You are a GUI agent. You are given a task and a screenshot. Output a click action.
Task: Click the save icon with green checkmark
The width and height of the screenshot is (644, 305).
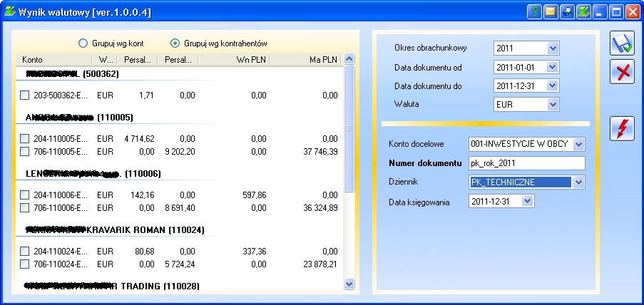622,43
